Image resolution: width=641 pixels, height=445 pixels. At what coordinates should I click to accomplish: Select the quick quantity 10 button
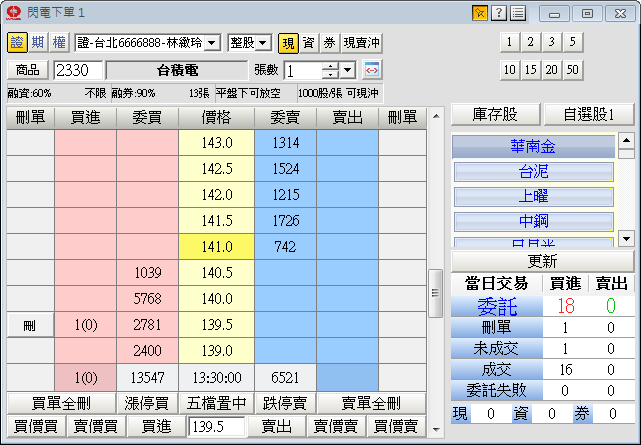point(510,70)
